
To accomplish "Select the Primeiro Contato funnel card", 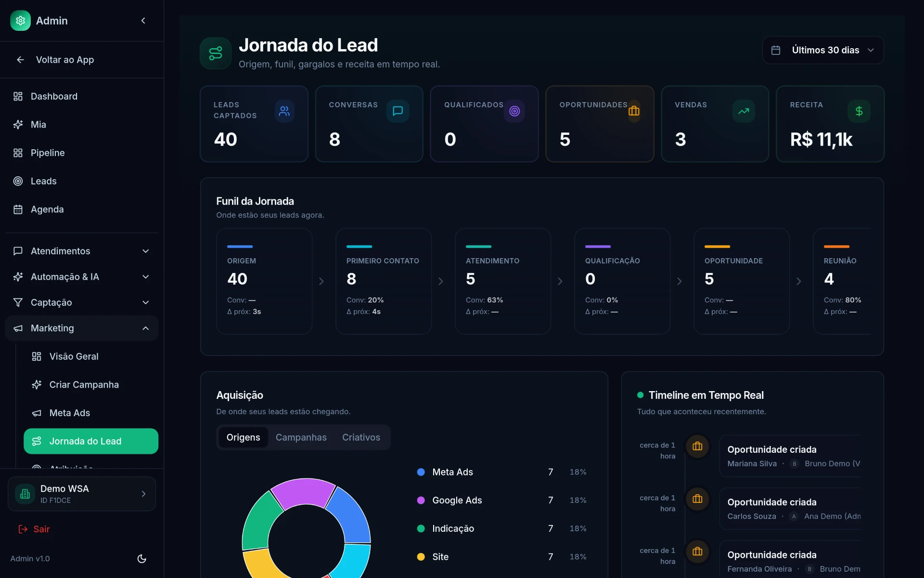I will tap(384, 281).
